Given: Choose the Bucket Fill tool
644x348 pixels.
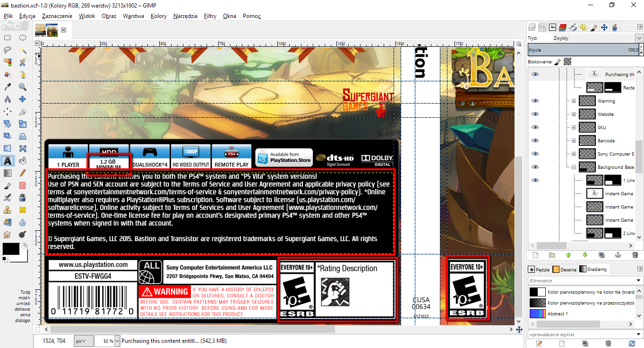Looking at the screenshot, I should pos(23,161).
